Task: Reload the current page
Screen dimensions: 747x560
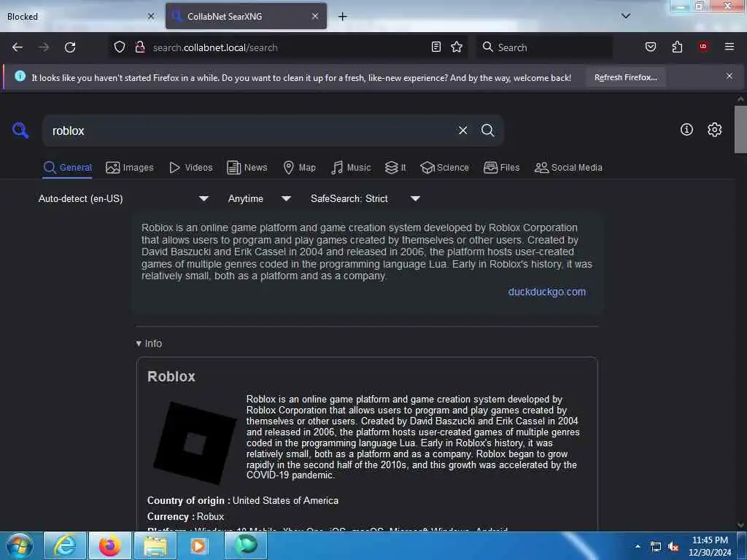Action: coord(70,47)
